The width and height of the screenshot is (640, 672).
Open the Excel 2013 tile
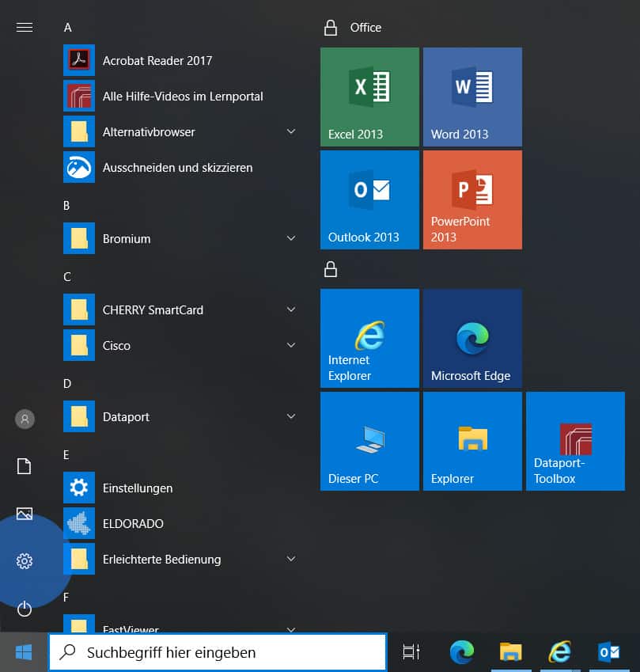point(369,97)
